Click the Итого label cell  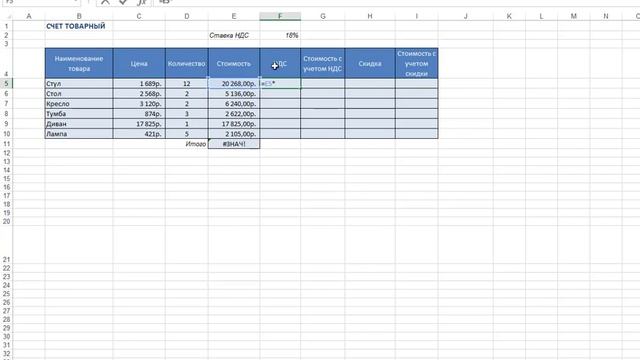187,144
